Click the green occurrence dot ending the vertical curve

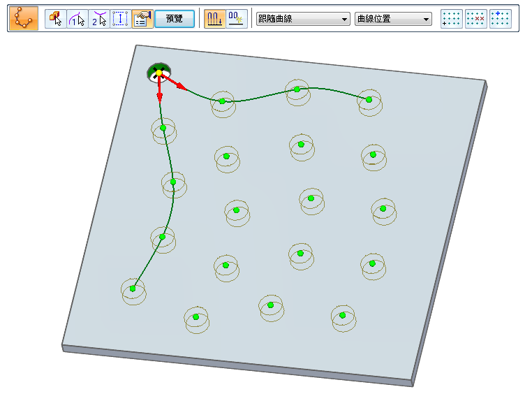133,289
